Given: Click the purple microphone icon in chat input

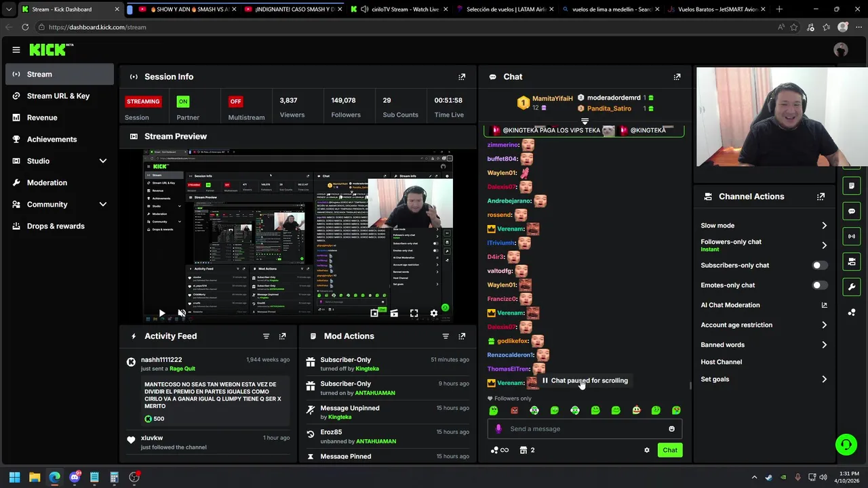Looking at the screenshot, I should tap(498, 429).
